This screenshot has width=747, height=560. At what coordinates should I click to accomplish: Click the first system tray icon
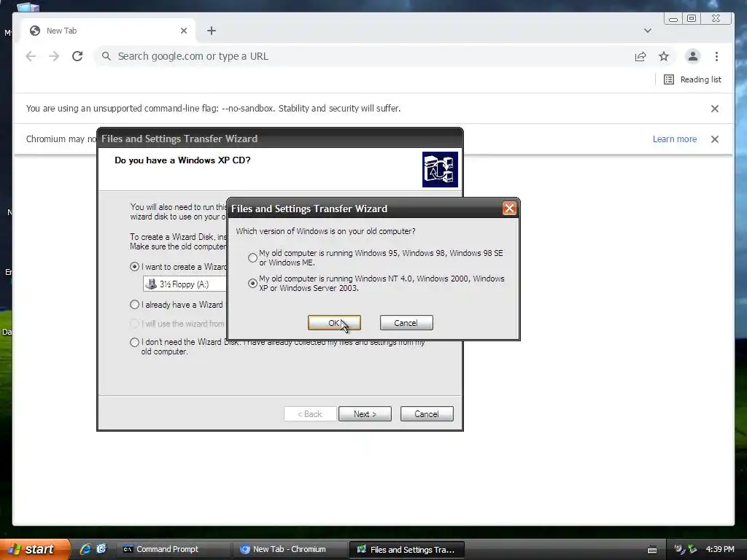(679, 549)
